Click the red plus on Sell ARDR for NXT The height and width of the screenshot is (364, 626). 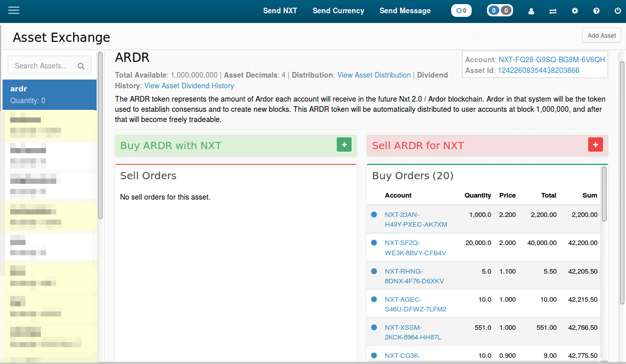point(595,145)
